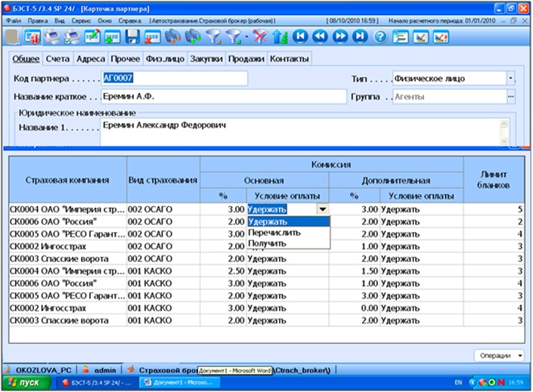Go to the next record
Screen dimensions: 533x392
click(x=340, y=36)
